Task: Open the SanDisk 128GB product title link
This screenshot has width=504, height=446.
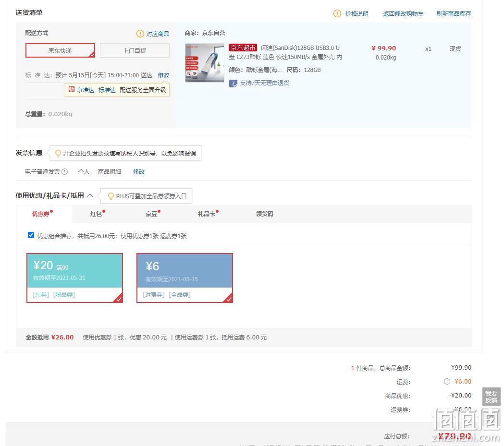Action: 285,52
